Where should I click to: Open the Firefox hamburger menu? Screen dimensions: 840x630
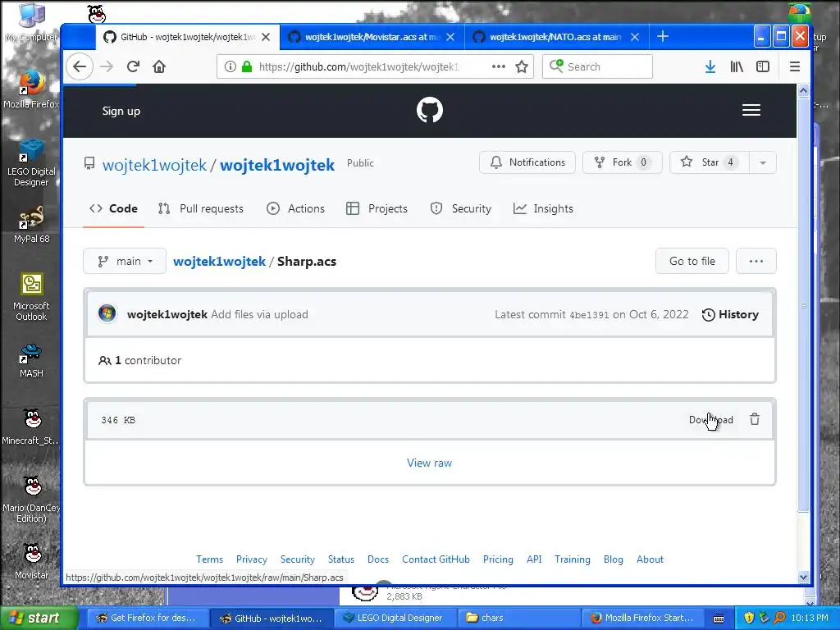[x=794, y=66]
